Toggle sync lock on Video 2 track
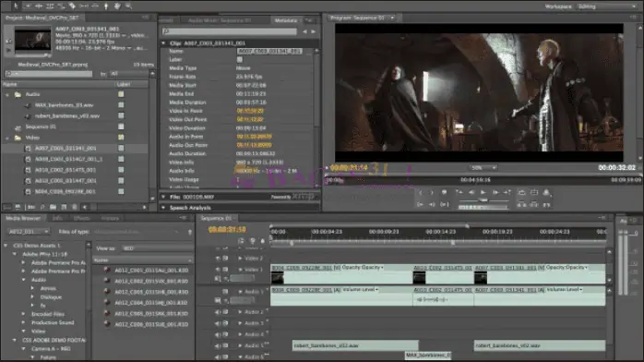 [225, 259]
